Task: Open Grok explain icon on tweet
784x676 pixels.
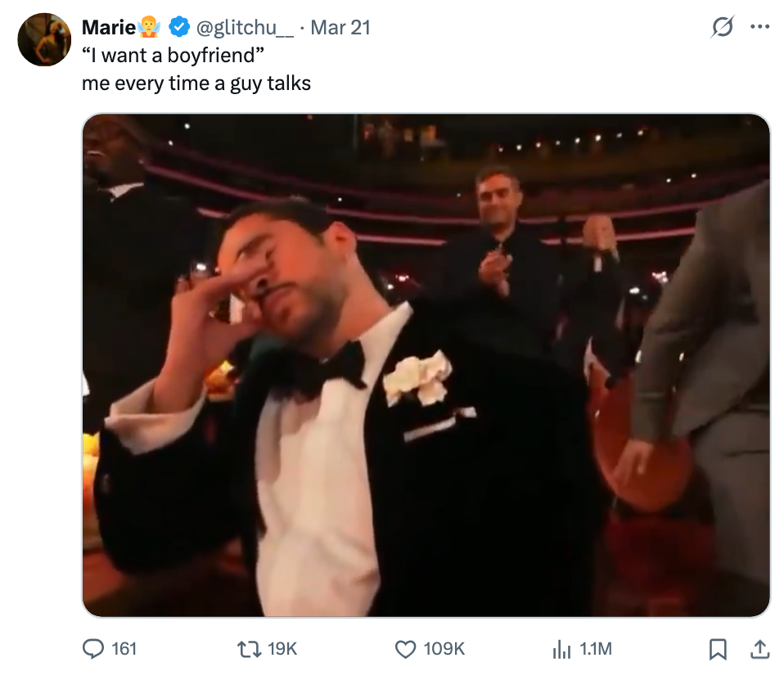Action: click(722, 28)
